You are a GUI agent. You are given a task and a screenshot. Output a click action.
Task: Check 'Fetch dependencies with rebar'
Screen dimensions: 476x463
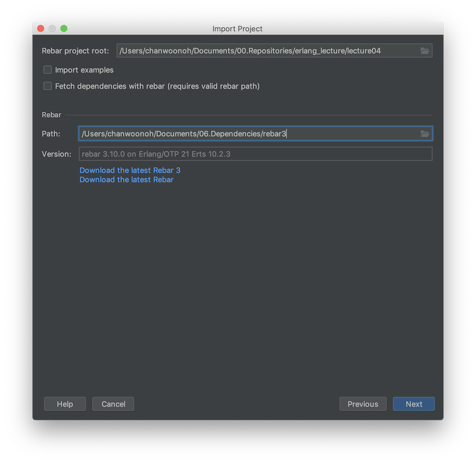click(x=47, y=86)
